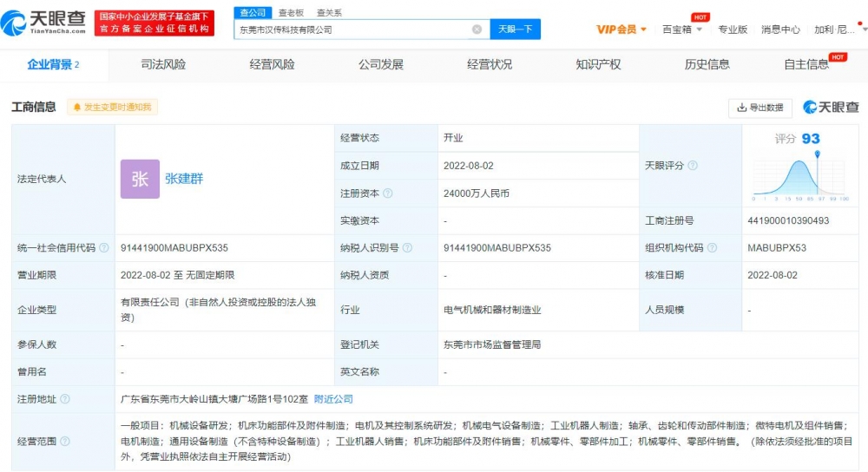The width and height of the screenshot is (868, 472).
Task: Click the help icon next to 注册资本
Action: [388, 193]
